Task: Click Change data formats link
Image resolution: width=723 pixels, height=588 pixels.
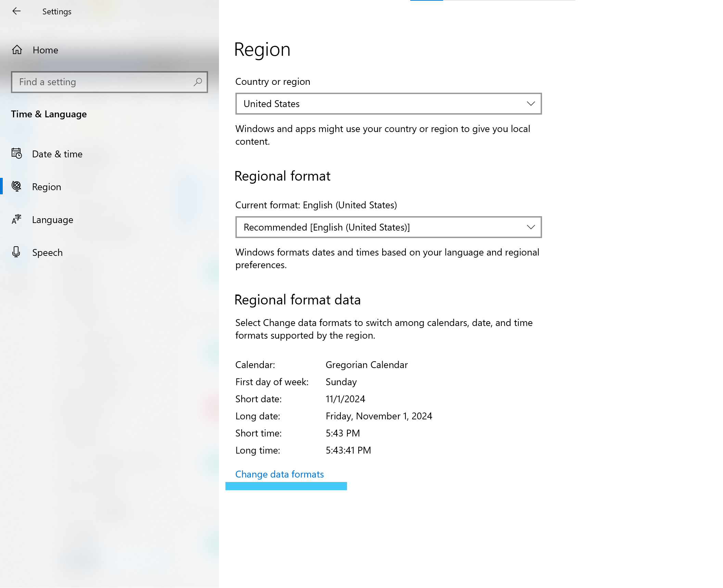Action: [279, 474]
